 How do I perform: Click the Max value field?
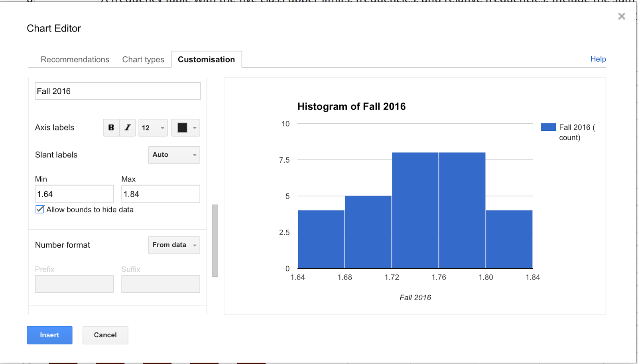pos(160,193)
